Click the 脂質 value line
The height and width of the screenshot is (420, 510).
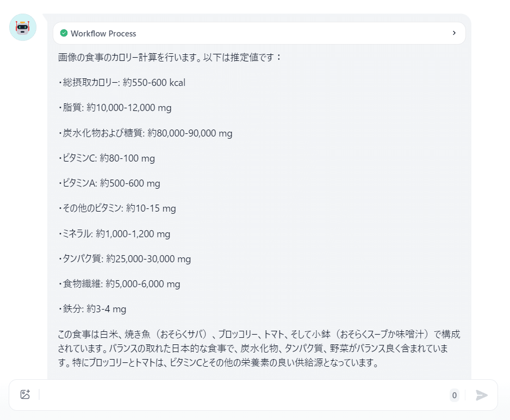point(115,108)
